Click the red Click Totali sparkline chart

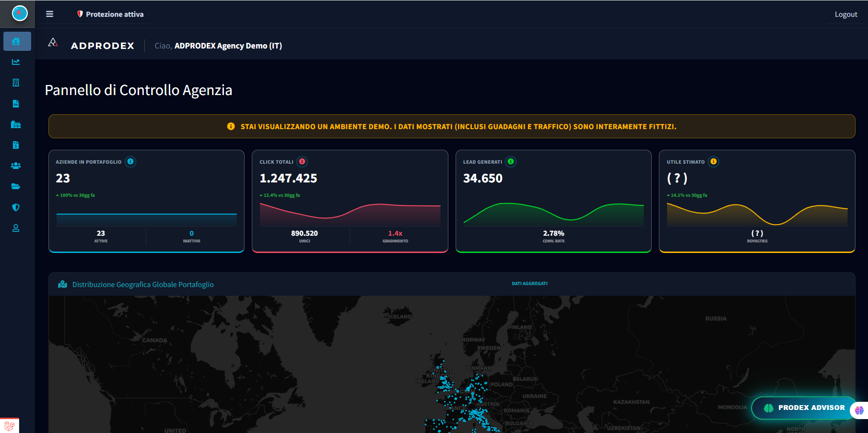click(350, 214)
